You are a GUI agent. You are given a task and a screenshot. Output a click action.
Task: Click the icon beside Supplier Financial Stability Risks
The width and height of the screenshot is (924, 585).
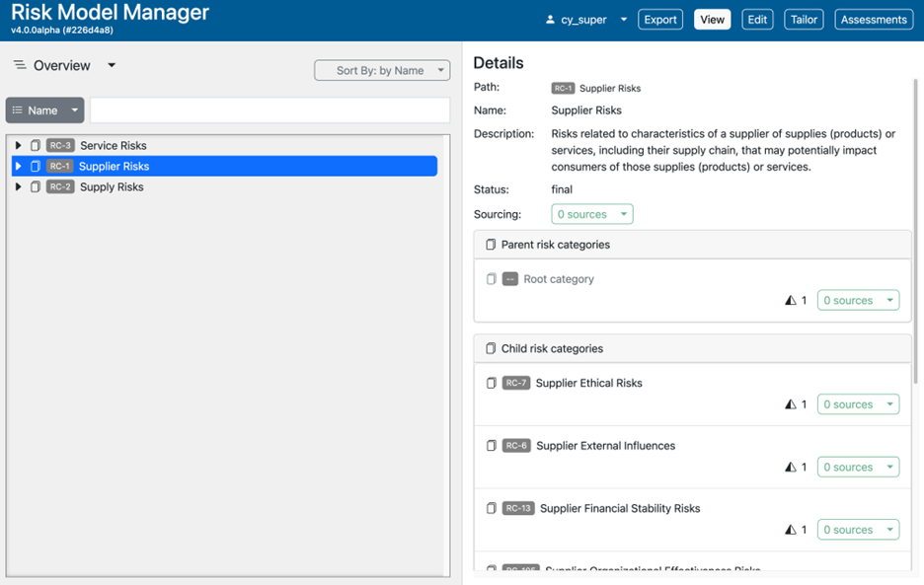pos(491,508)
